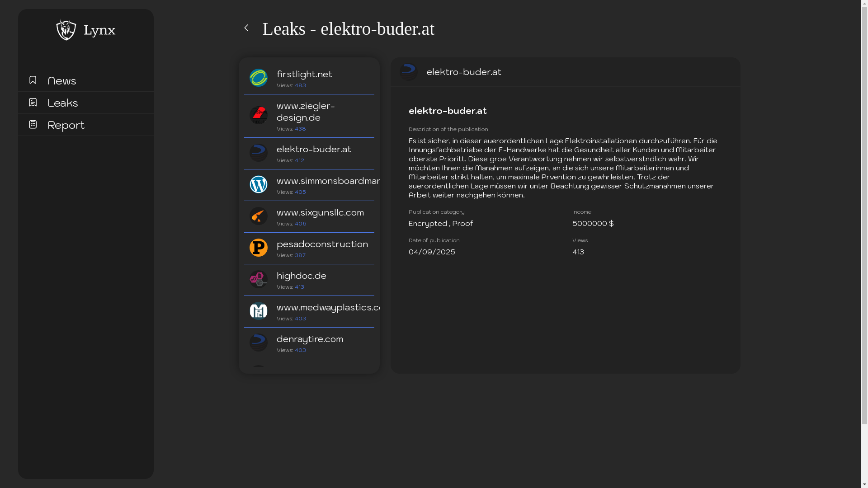Select the WordPress logo for www.simmonsboardman entry
The image size is (868, 488).
(x=258, y=184)
